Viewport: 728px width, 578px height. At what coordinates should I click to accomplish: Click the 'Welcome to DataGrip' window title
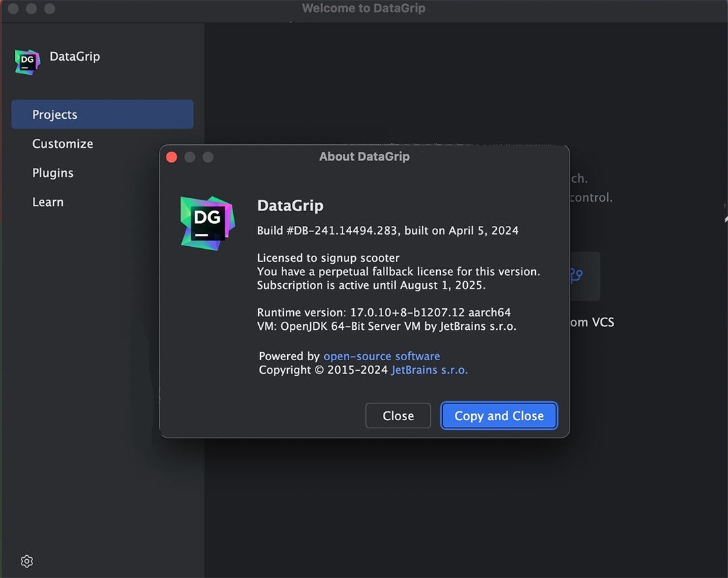coord(363,8)
